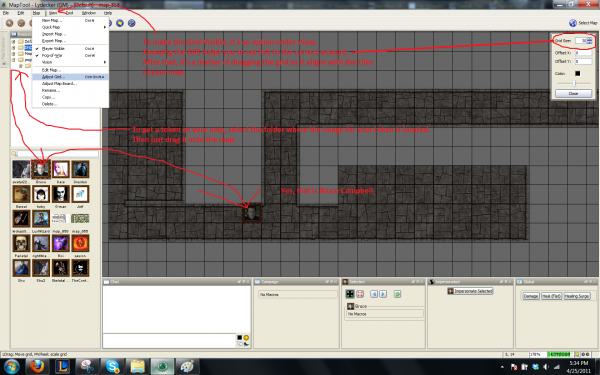Open Firefox from the Windows taskbar
The width and height of the screenshot is (600, 375).
(x=37, y=367)
